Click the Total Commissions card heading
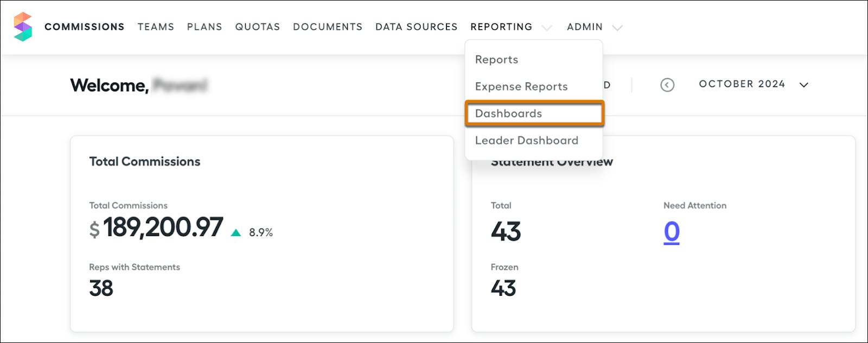868x343 pixels. coord(145,161)
